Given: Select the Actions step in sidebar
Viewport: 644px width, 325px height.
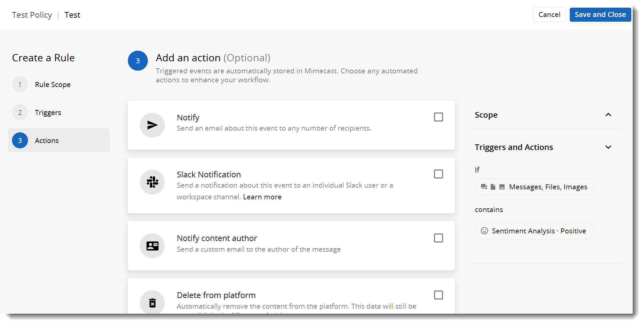Looking at the screenshot, I should click(47, 141).
